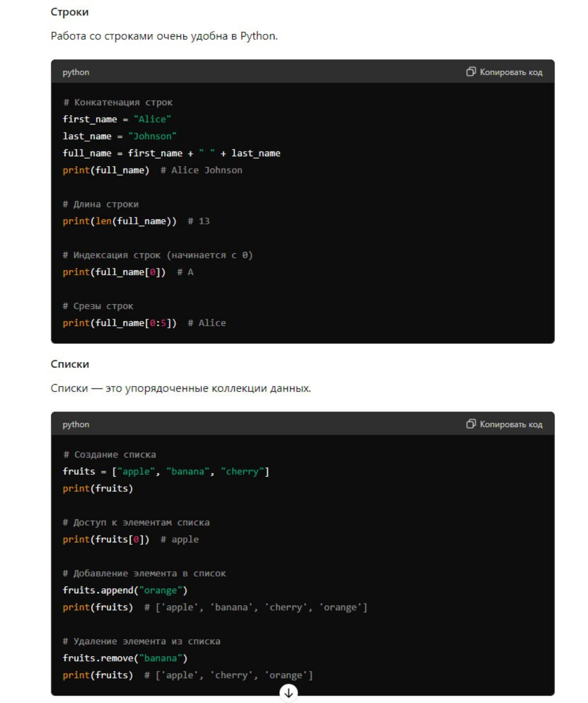The height and width of the screenshot is (703, 588).
Task: Click the 'Списки' section heading
Action: (70, 364)
